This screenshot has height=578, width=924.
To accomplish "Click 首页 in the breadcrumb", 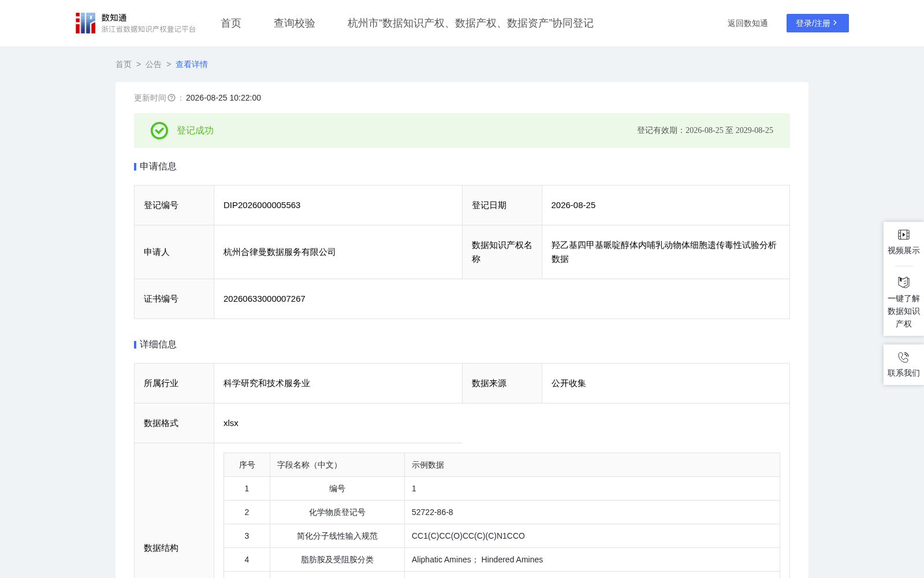I will coord(124,64).
